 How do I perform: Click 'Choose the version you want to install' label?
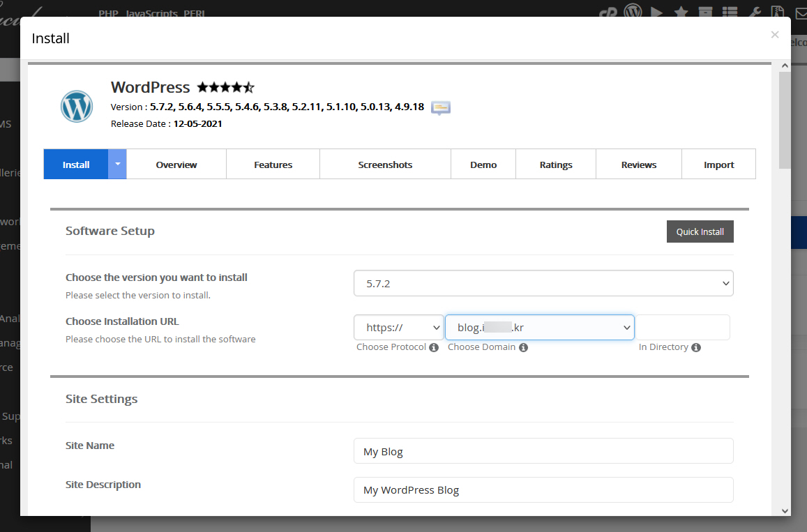coord(156,278)
